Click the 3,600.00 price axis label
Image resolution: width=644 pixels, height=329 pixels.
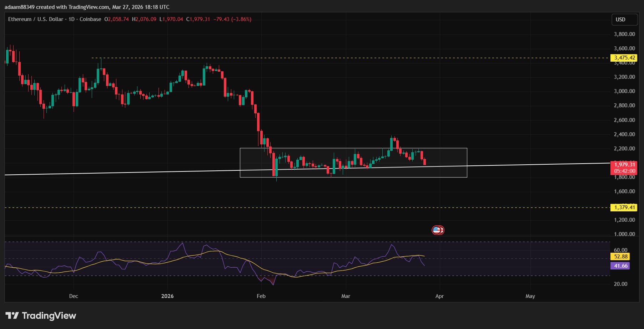point(624,48)
